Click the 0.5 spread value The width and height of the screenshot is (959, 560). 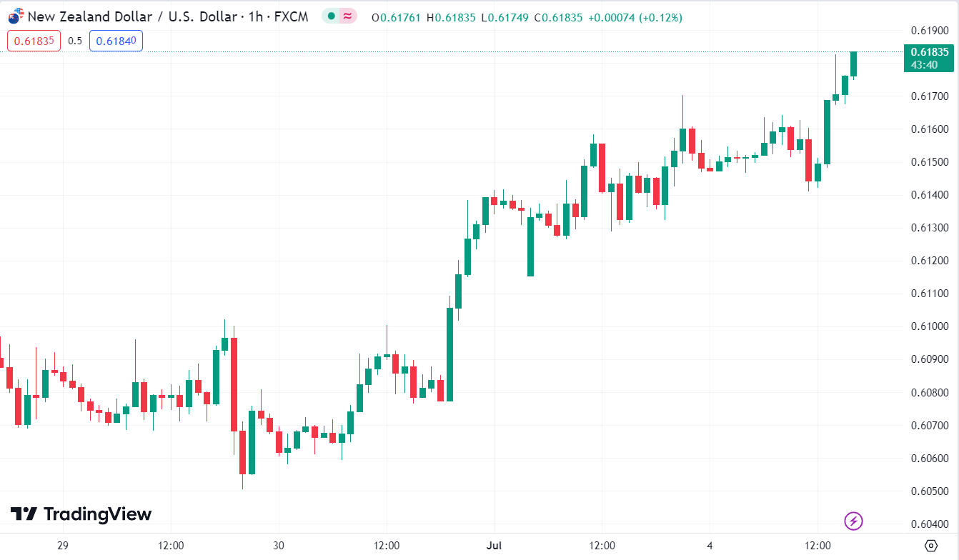pos(75,41)
